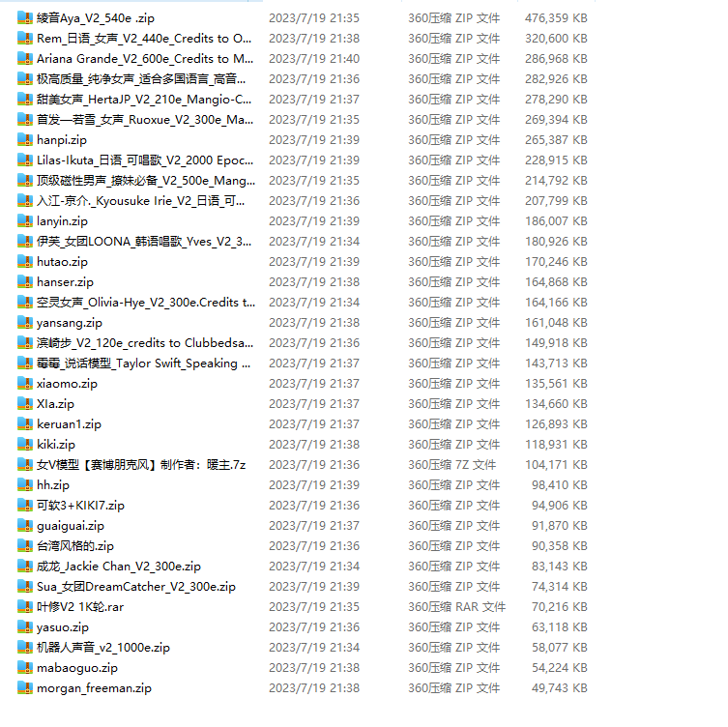Click the icon for Sua_女团DreamCatcher_V2_300e.zip
The image size is (728, 727).
[25, 587]
